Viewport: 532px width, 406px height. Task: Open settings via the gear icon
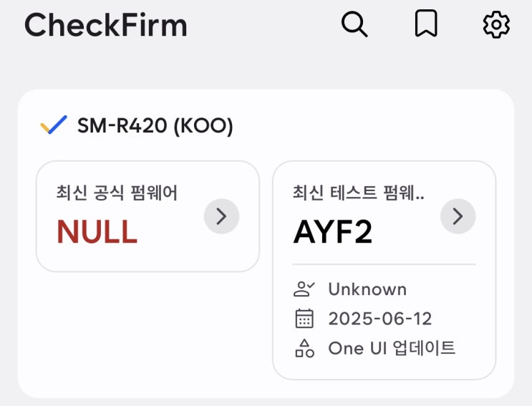[496, 25]
